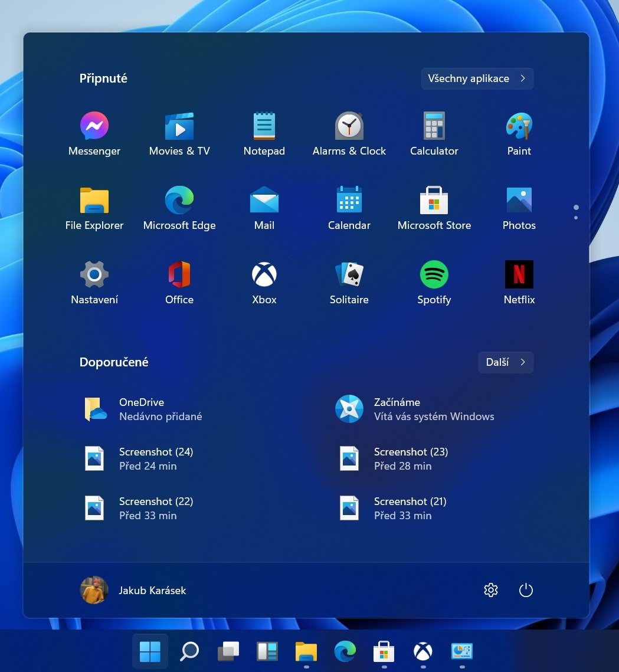Open Spotify
The height and width of the screenshot is (672, 619).
pyautogui.click(x=434, y=283)
